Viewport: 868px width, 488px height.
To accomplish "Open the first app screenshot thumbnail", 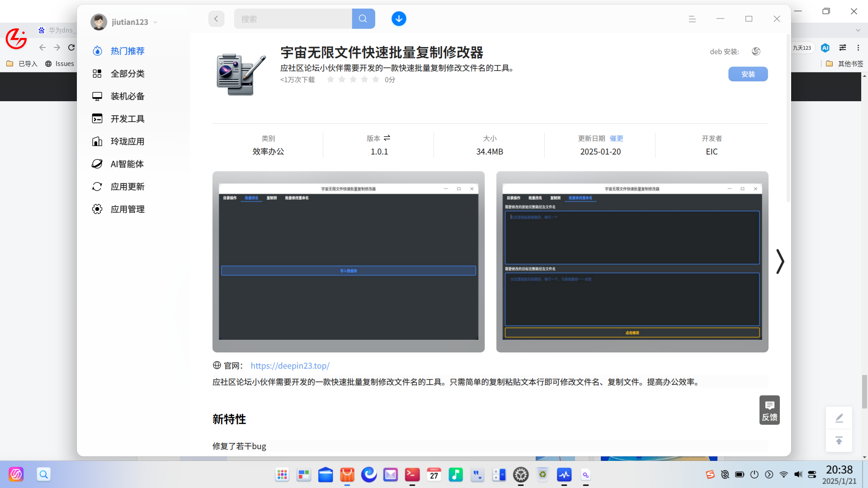I will [348, 262].
